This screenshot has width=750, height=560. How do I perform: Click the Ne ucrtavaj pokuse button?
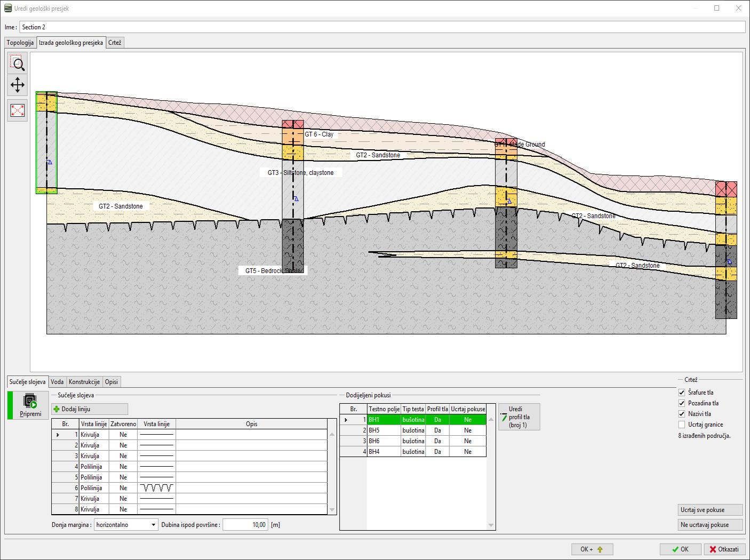pyautogui.click(x=709, y=525)
